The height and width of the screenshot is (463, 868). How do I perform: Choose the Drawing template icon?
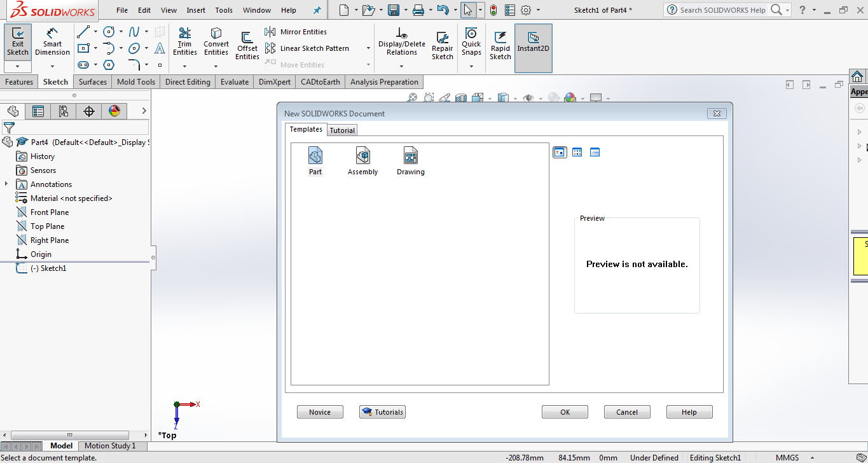click(411, 161)
